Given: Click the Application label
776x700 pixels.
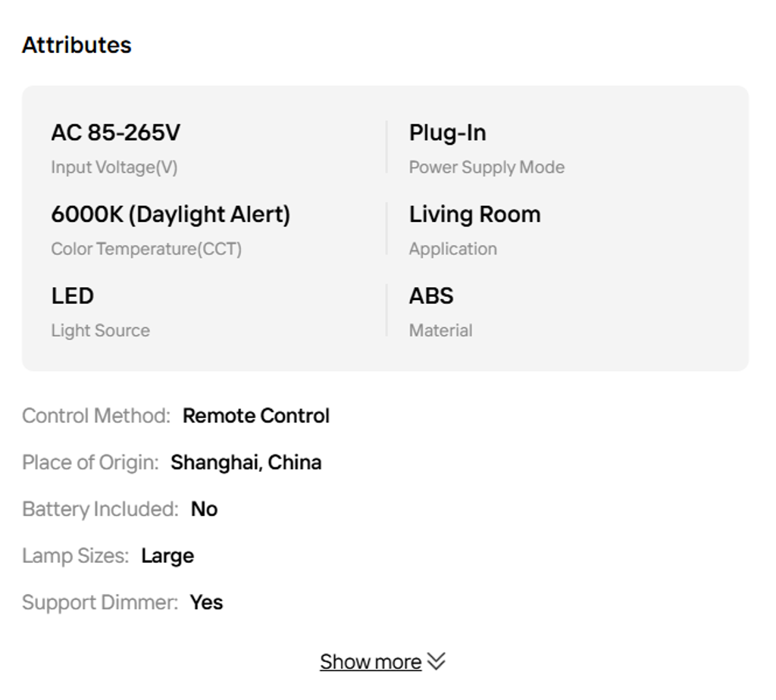Looking at the screenshot, I should point(452,248).
